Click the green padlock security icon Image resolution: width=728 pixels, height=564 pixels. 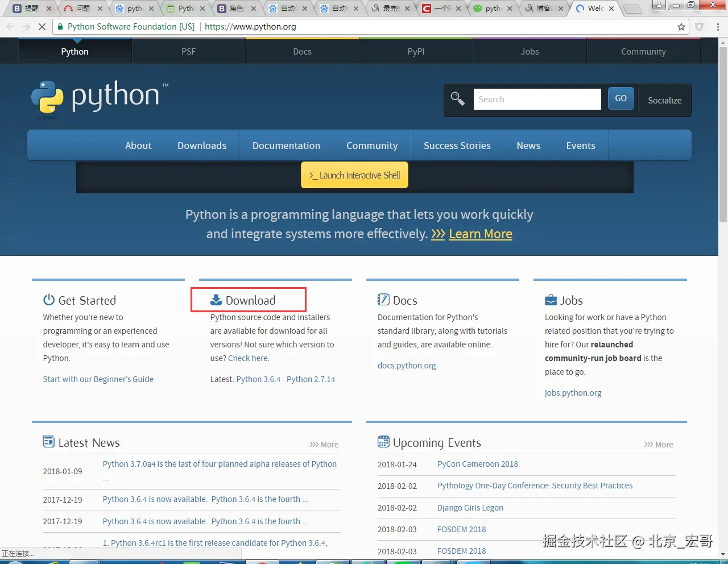[60, 27]
